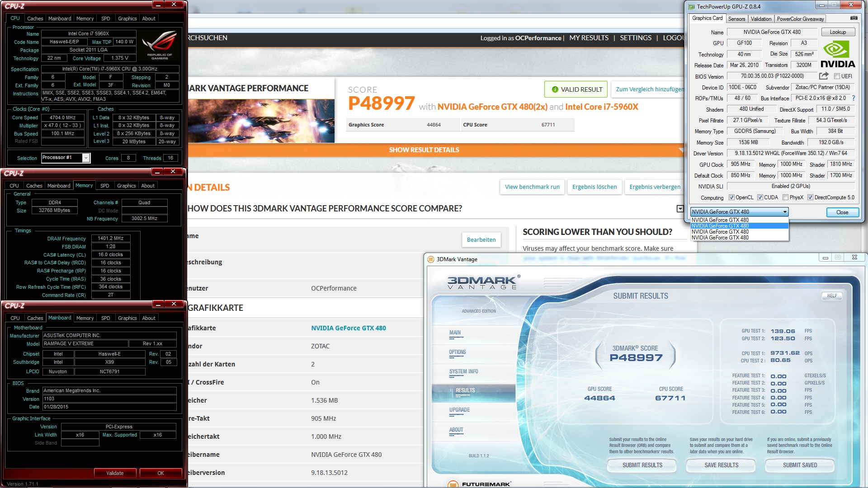Open Caches tab in the top CPU-Z window
Image resolution: width=868 pixels, height=488 pixels.
35,19
